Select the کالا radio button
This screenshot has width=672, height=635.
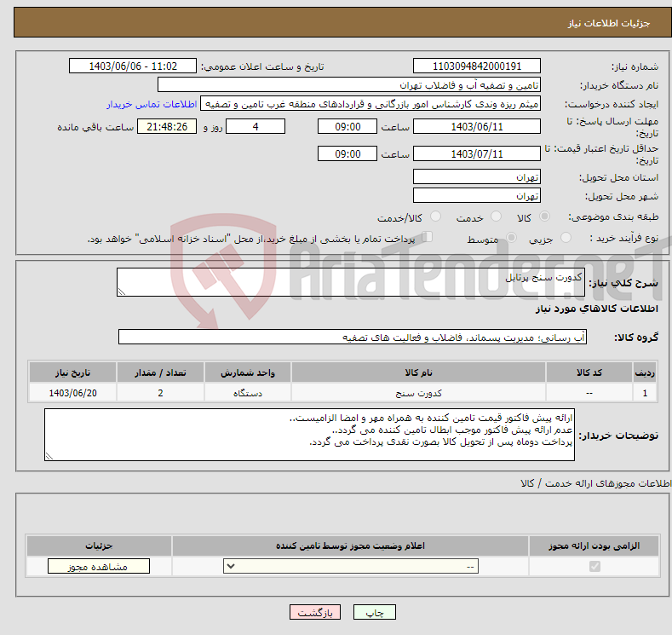point(544,216)
